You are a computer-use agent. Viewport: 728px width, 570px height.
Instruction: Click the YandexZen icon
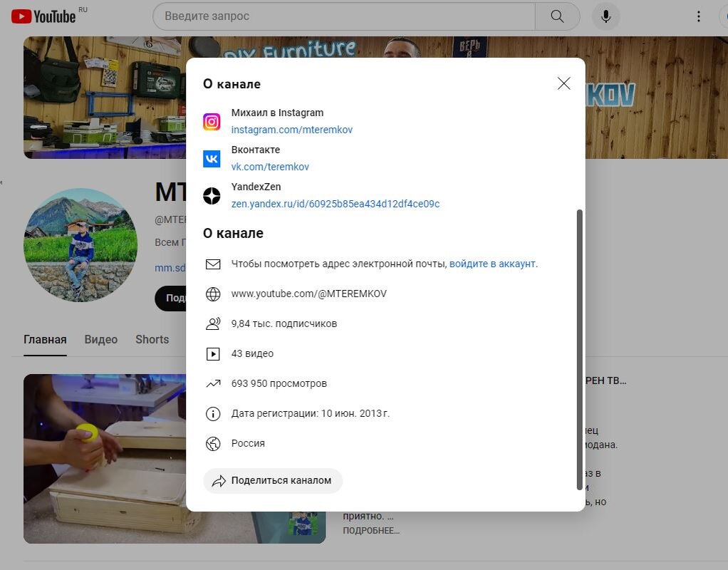[x=212, y=195]
